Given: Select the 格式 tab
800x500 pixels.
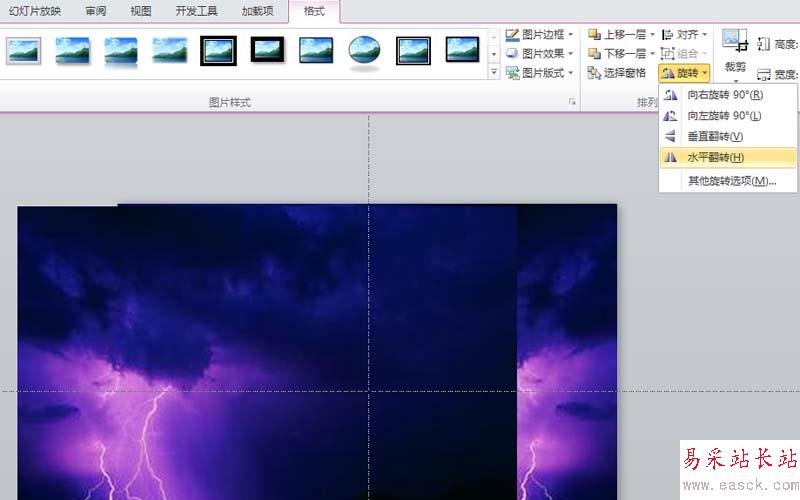Looking at the screenshot, I should click(x=314, y=11).
